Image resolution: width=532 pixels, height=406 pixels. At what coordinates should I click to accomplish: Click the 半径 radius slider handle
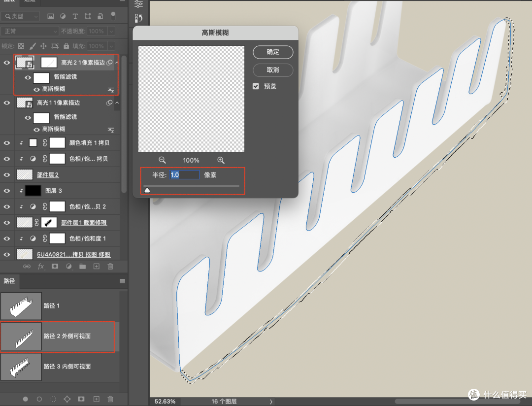pos(147,190)
